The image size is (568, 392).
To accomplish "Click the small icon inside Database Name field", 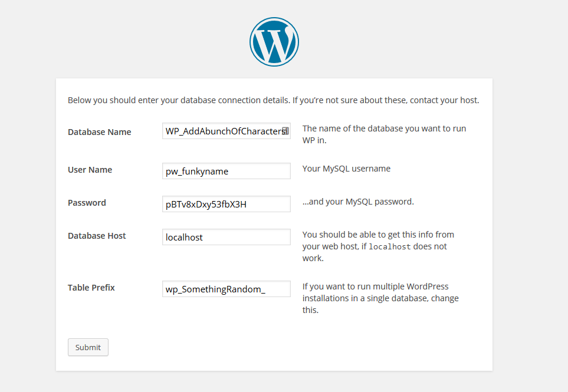I will coord(284,131).
